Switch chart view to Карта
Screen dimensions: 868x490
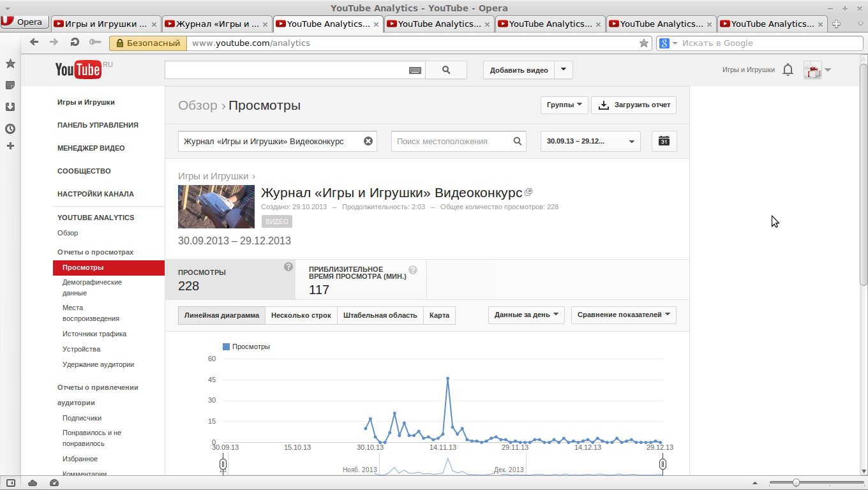point(439,315)
